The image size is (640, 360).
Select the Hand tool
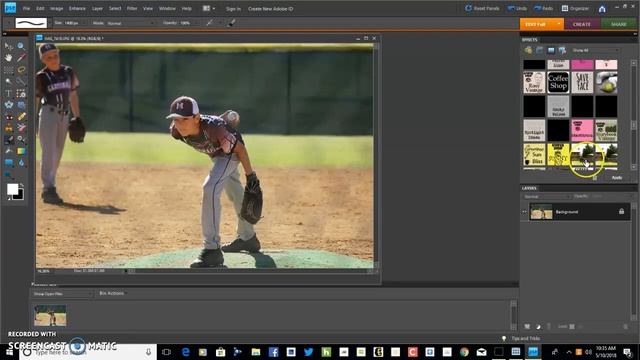[8, 58]
